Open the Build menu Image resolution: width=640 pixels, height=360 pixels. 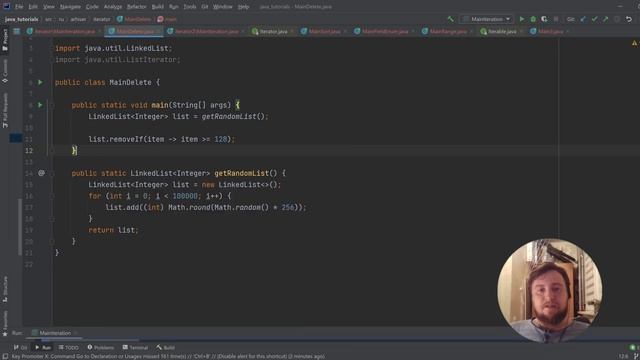pyautogui.click(x=158, y=7)
